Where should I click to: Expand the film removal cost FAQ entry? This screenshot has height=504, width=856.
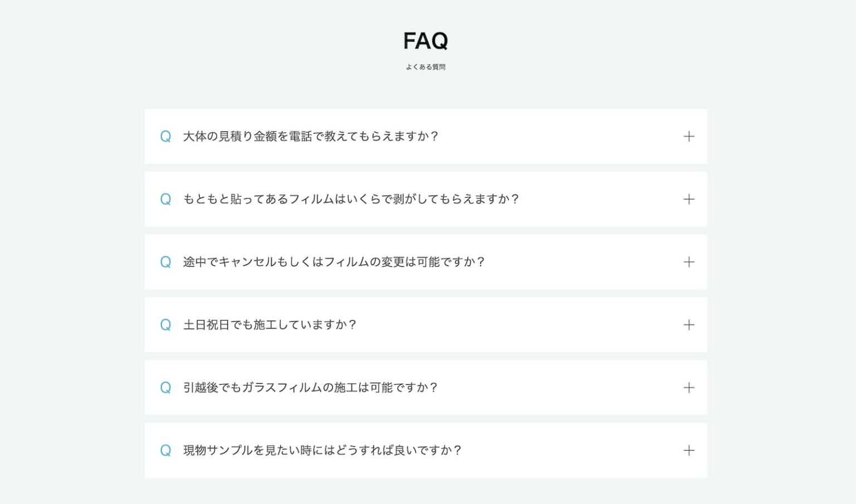(689, 199)
